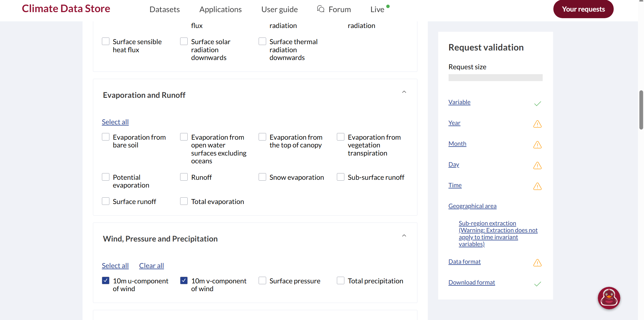Viewport: 644px width, 320px height.
Task: Tick the Snow evaporation checkbox
Action: tap(262, 177)
